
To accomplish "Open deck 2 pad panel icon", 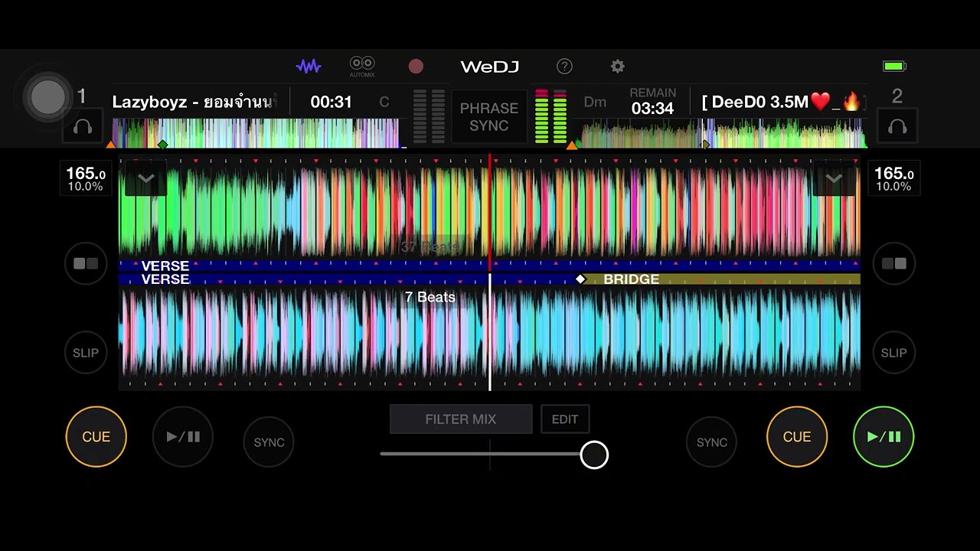I will tap(893, 263).
